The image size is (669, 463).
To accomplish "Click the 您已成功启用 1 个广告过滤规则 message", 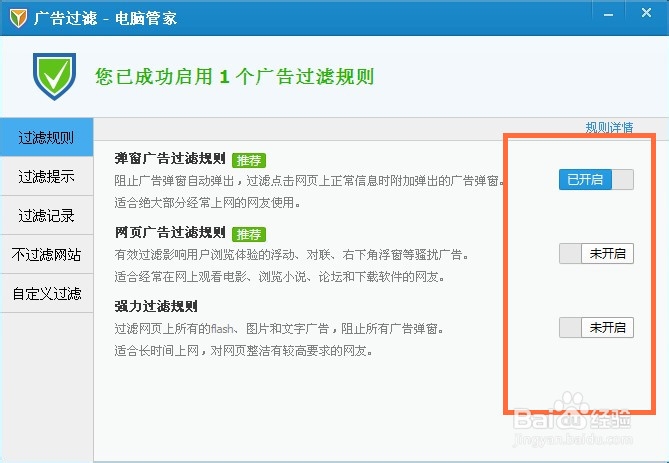I will (234, 77).
